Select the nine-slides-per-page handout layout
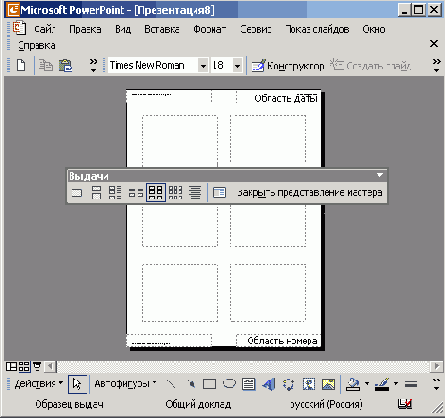This screenshot has height=418, width=445. tap(175, 193)
